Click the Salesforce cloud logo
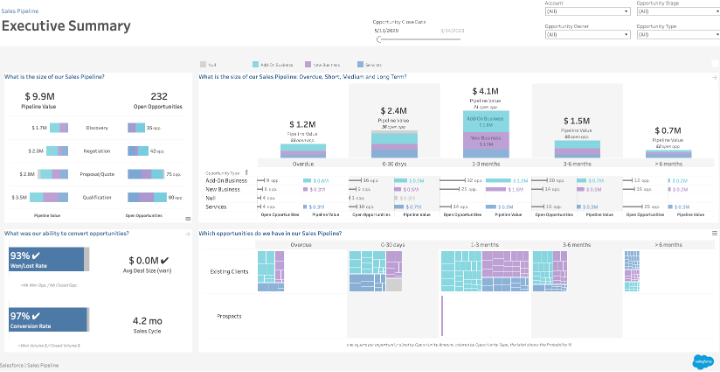 [702, 361]
